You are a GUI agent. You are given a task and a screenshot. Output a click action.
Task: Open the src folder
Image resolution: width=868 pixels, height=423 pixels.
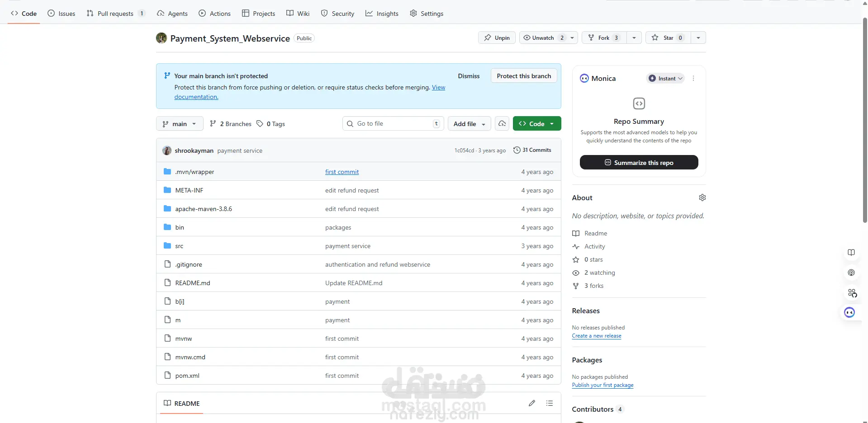click(179, 246)
